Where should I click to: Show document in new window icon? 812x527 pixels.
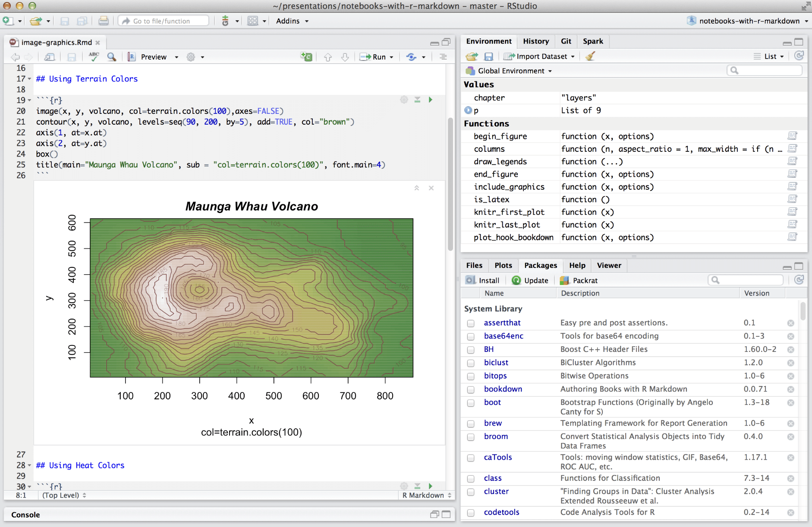[50, 57]
